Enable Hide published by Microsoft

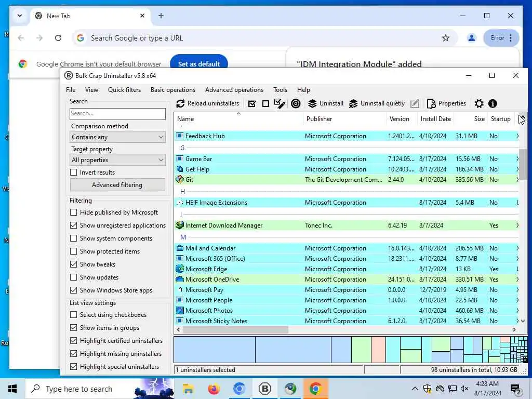point(73,212)
